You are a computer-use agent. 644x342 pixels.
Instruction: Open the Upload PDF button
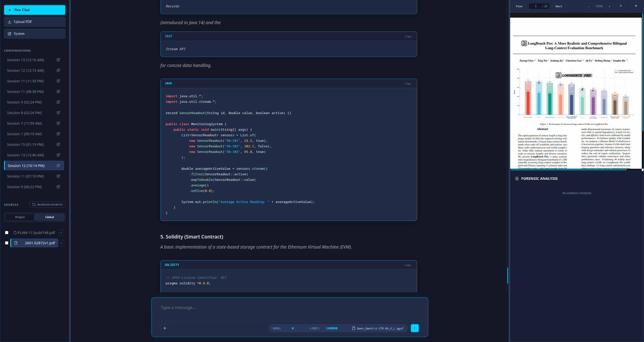click(35, 22)
